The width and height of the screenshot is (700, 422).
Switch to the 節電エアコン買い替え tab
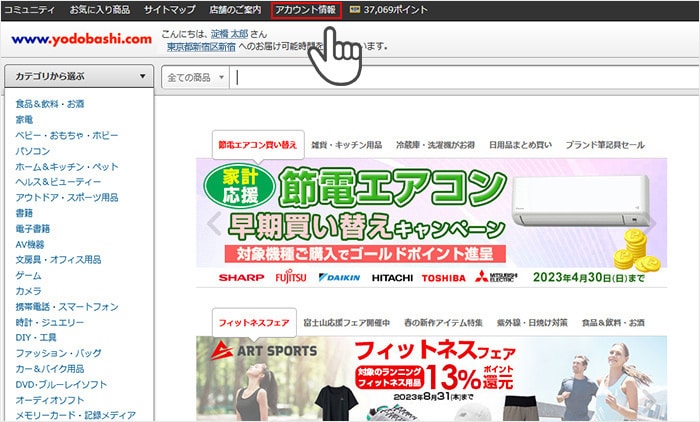coord(258,145)
